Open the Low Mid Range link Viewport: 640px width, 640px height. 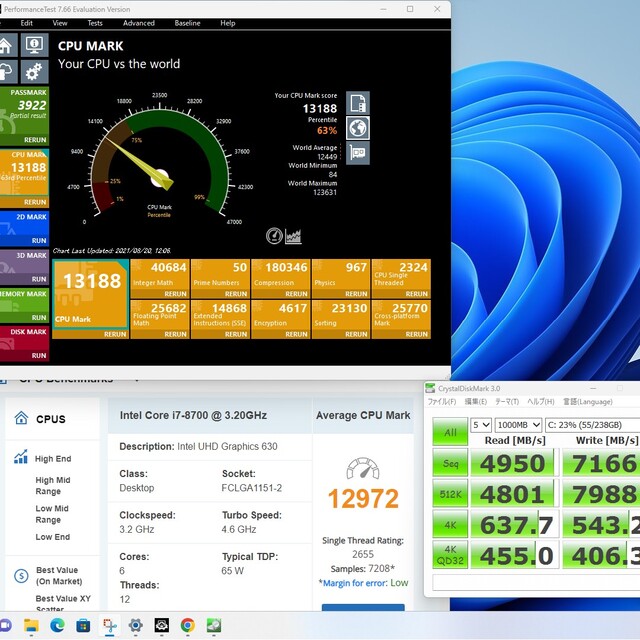(x=52, y=514)
